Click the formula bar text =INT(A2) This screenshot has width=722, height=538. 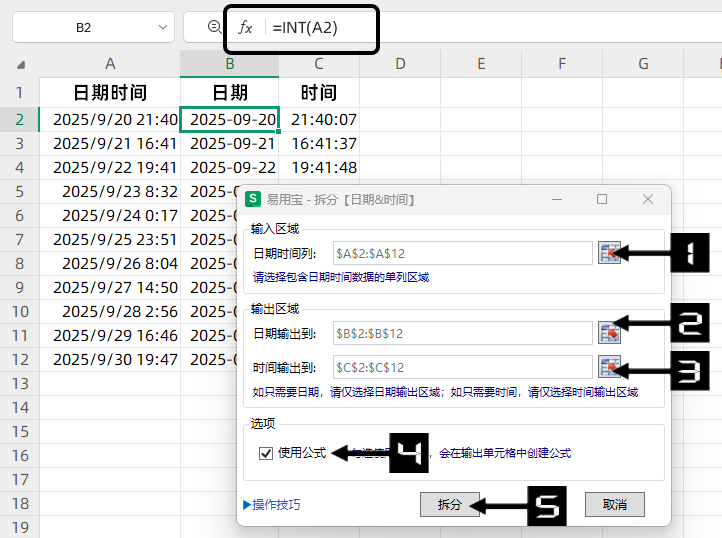pyautogui.click(x=305, y=28)
